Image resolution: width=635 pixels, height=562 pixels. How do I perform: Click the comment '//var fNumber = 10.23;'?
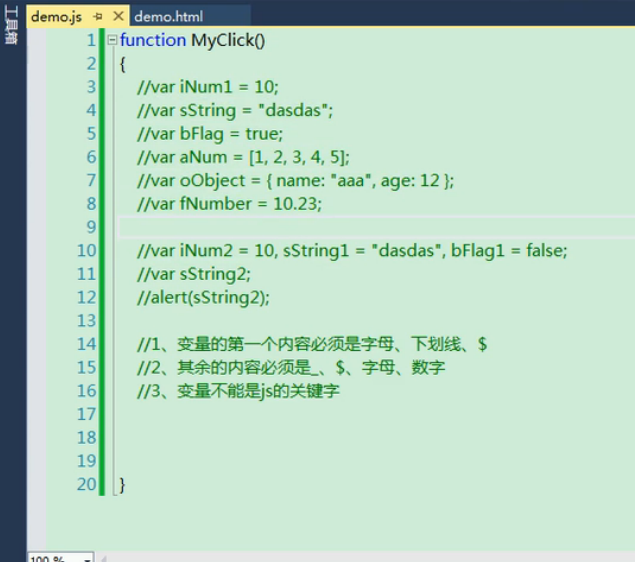[229, 204]
